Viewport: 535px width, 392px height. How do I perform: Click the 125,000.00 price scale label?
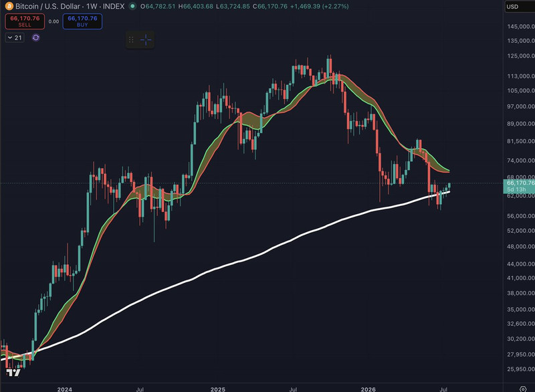pyautogui.click(x=521, y=56)
